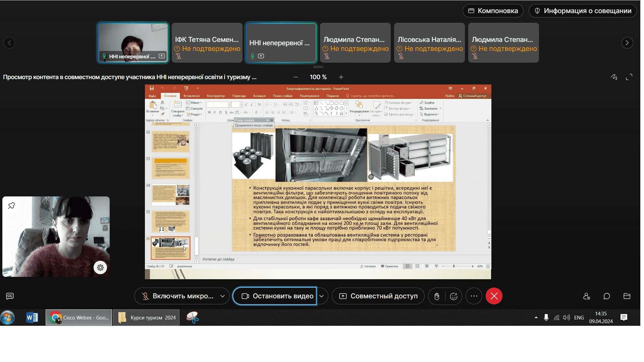
Task: Open self-view video settings gear
Action: 100,267
